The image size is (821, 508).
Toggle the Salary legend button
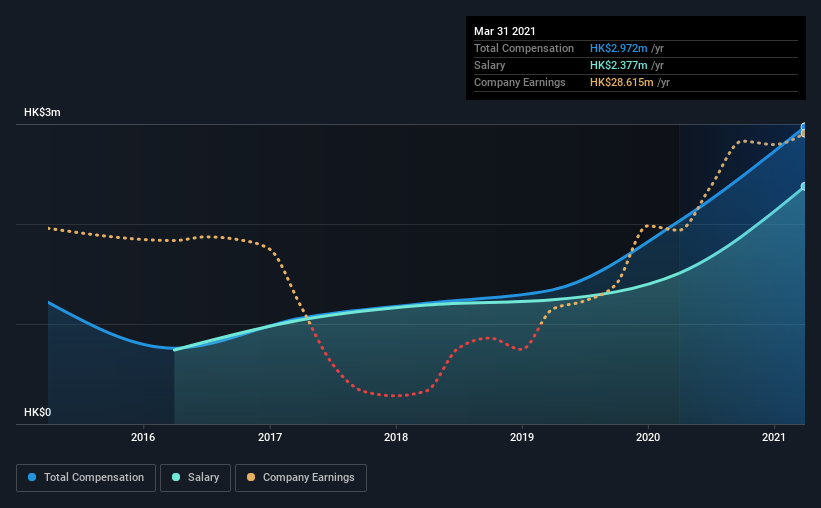click(195, 478)
